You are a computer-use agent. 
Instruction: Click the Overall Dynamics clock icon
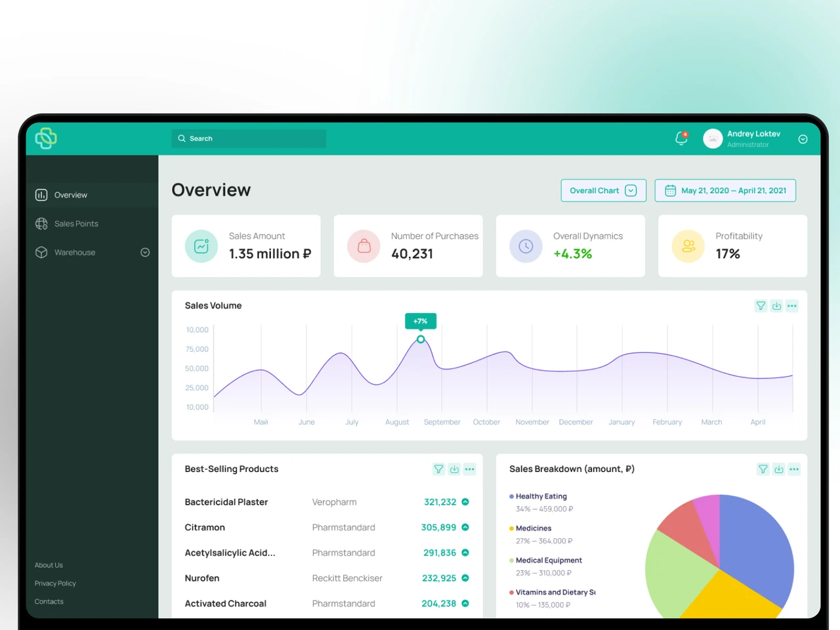coord(526,246)
